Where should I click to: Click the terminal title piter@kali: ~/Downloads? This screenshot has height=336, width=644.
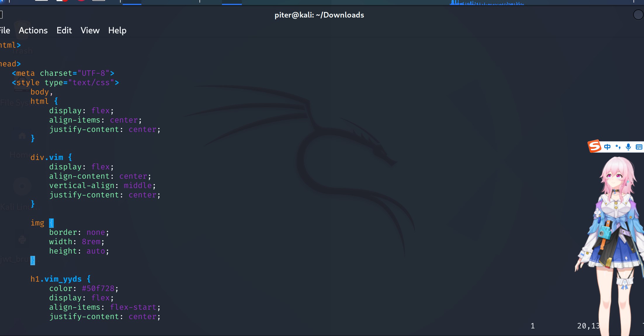(319, 15)
